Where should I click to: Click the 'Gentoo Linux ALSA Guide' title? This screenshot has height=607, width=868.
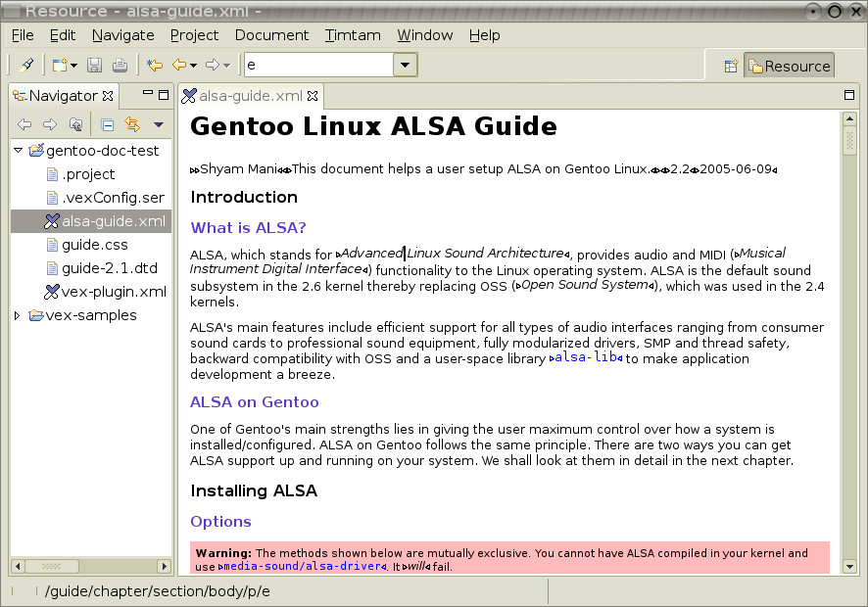[x=373, y=126]
